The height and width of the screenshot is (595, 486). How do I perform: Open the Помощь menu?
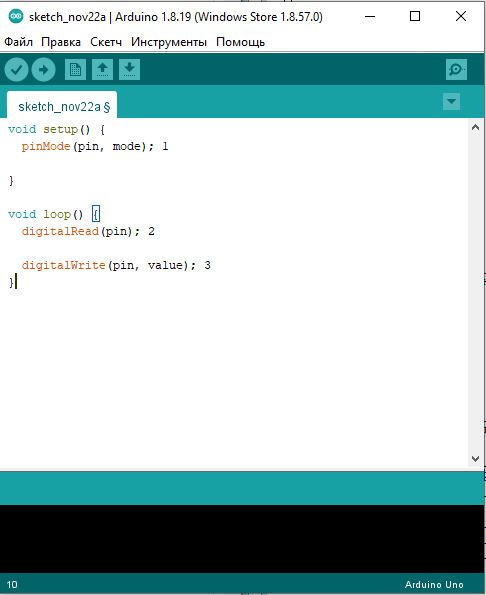240,42
